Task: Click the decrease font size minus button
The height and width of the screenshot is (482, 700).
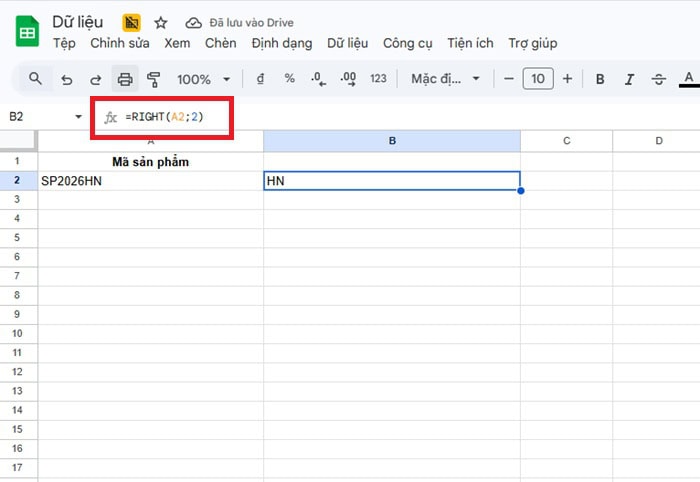Action: pyautogui.click(x=509, y=79)
